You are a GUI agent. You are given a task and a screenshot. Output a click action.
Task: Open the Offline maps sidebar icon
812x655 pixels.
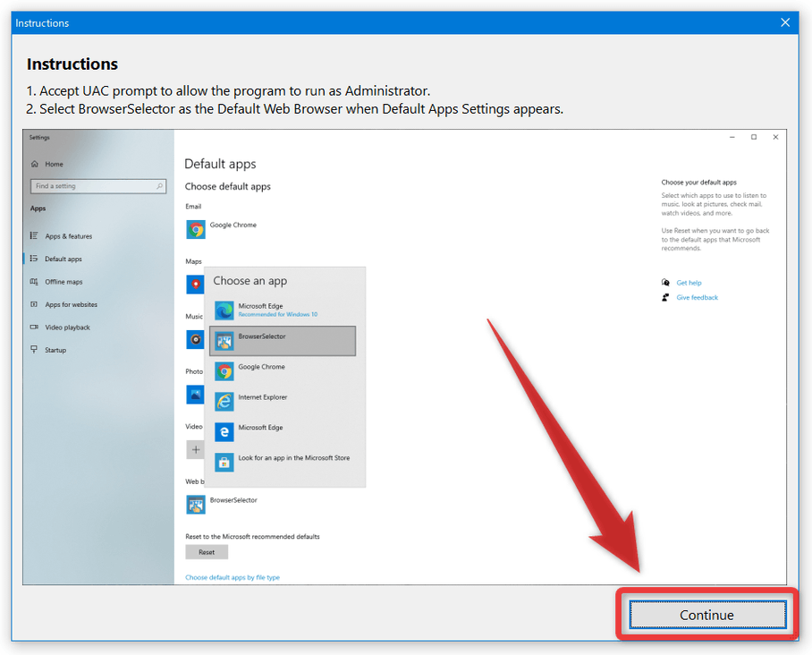pyautogui.click(x=34, y=281)
